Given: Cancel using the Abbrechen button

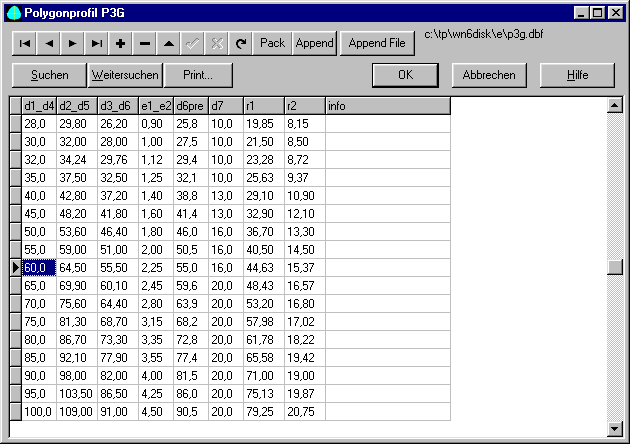Looking at the screenshot, I should [489, 75].
